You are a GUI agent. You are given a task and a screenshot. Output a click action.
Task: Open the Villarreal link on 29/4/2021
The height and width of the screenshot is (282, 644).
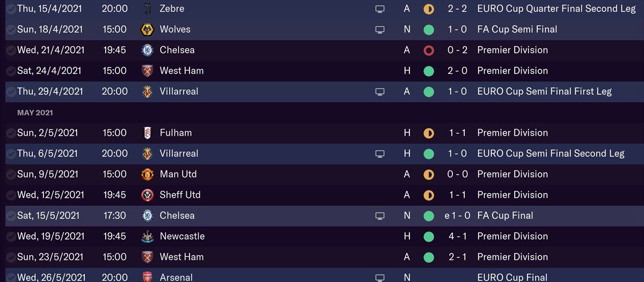pos(179,92)
